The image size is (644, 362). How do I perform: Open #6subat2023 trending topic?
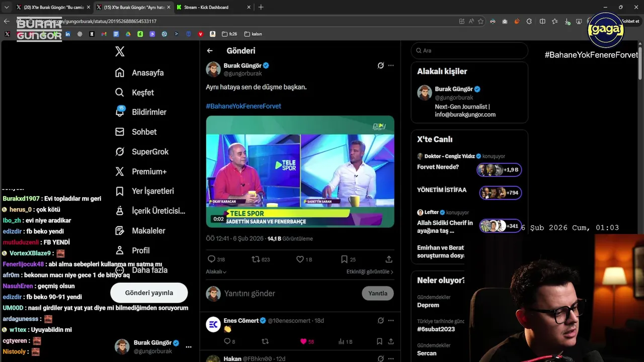pyautogui.click(x=436, y=329)
